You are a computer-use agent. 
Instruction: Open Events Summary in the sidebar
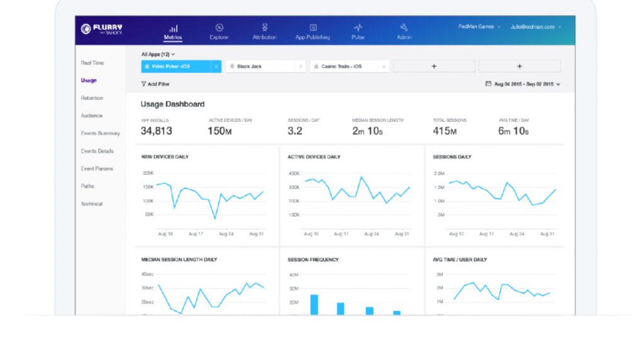(100, 133)
